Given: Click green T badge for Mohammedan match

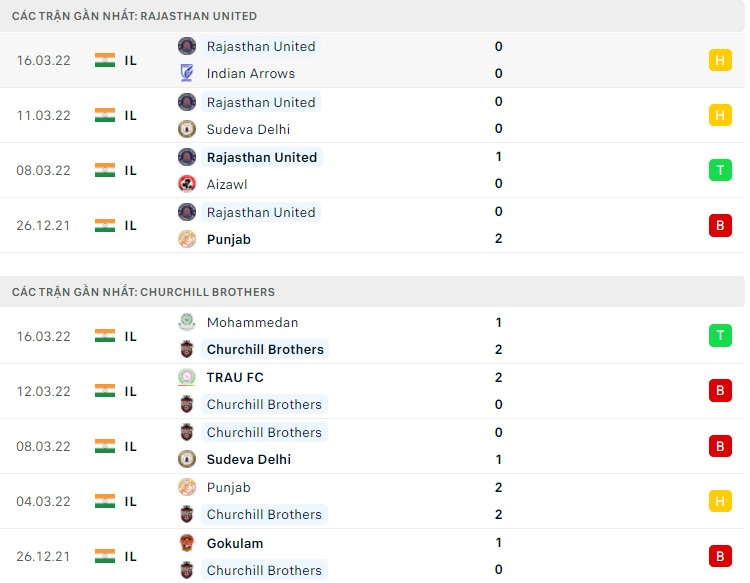Looking at the screenshot, I should pos(720,336).
